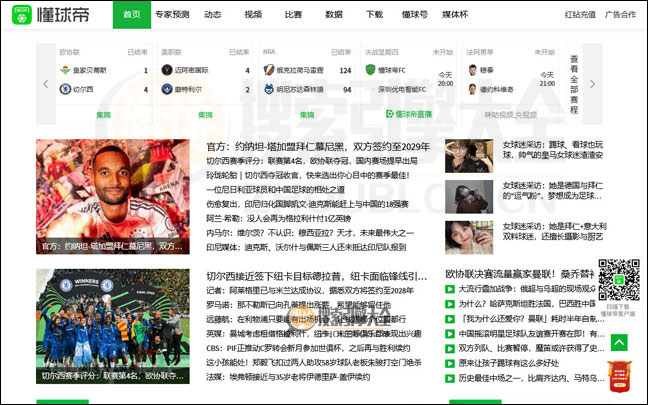Click the 切尔西 team crest
Screen dimensions: 648x405
coord(65,89)
